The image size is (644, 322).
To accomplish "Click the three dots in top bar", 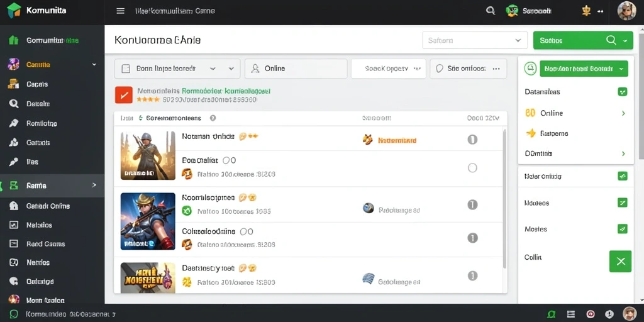I will 601,11.
